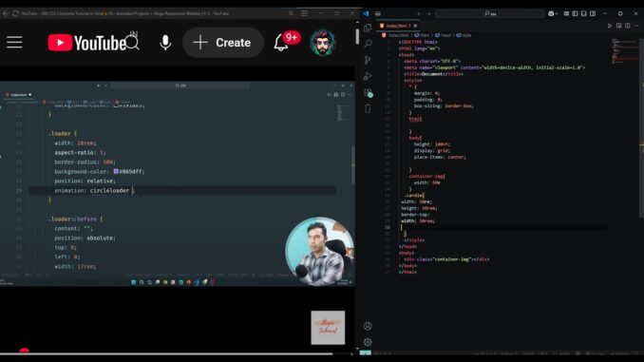Viewport: 644px width, 362px height.
Task: Click the Run play icon in the VS Code editor toolbar
Action: pyautogui.click(x=610, y=26)
